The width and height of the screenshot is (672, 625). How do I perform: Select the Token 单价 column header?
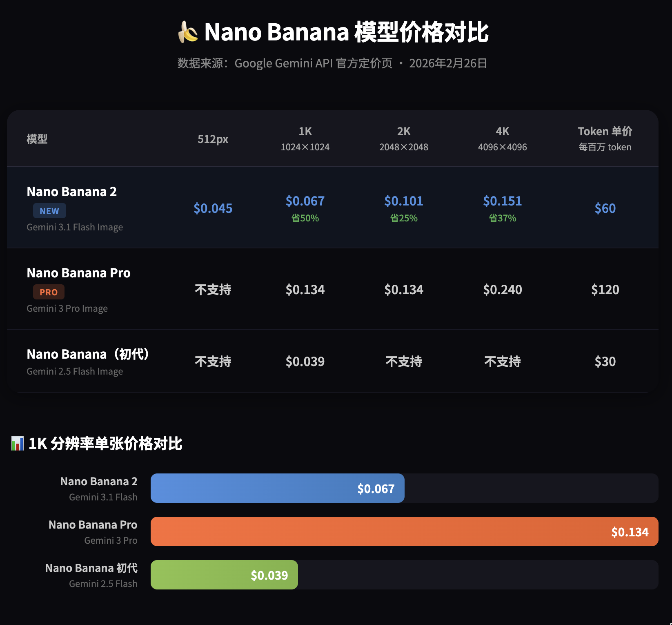tap(605, 139)
